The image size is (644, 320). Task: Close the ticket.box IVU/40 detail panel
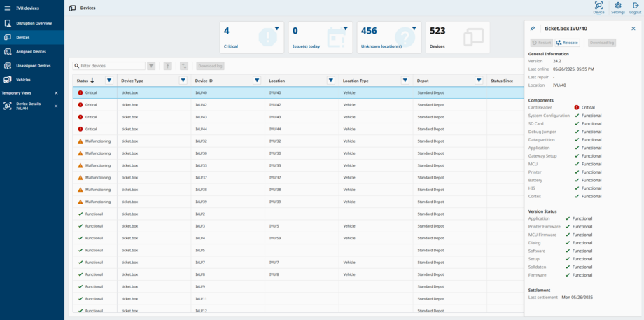click(x=633, y=29)
